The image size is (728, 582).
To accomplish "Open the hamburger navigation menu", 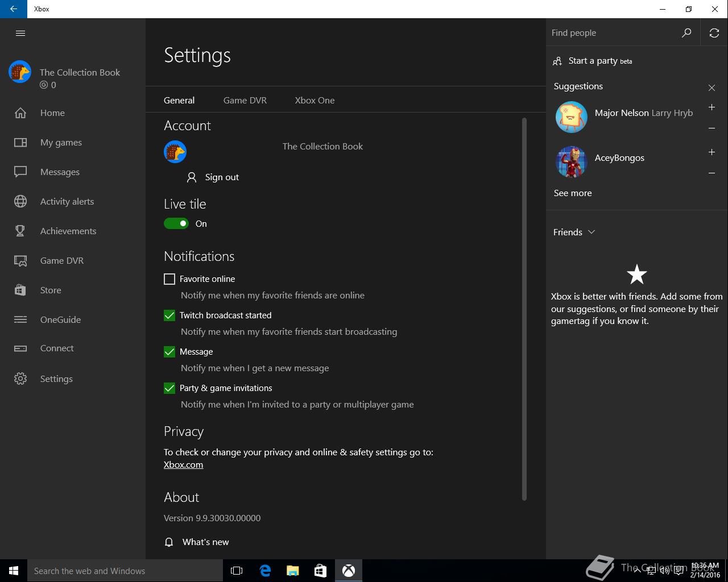I will [20, 33].
